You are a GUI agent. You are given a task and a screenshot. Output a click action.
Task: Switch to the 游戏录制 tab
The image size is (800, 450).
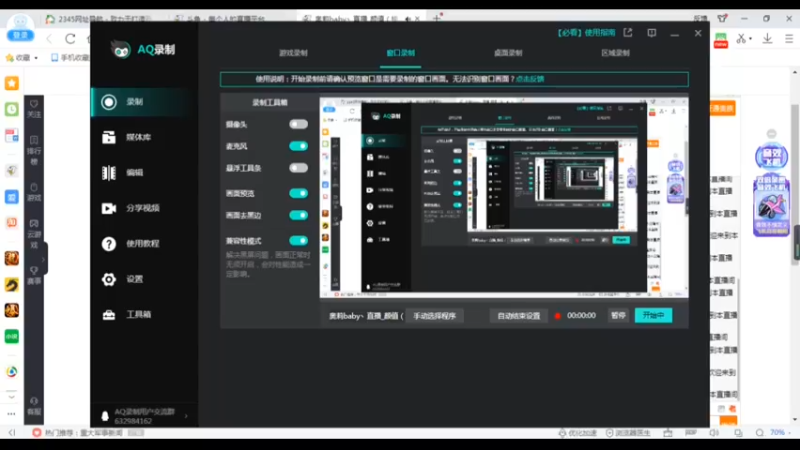[x=293, y=53]
